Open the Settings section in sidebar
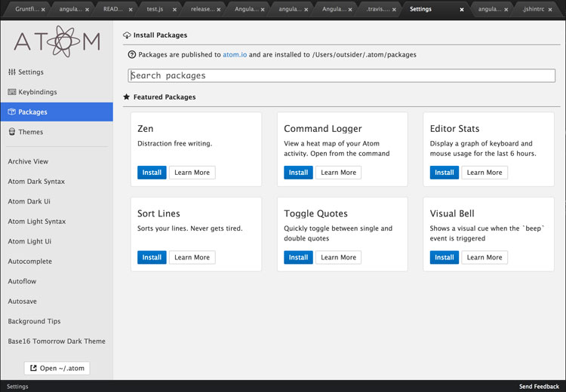The width and height of the screenshot is (566, 392). pyautogui.click(x=57, y=72)
